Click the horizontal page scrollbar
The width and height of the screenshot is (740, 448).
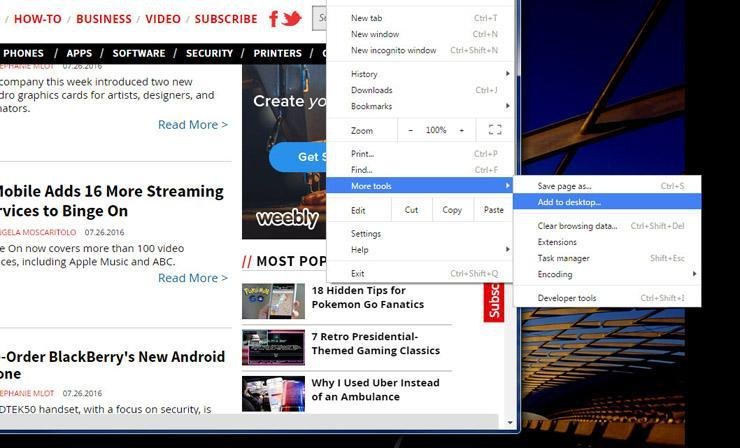coord(248,422)
